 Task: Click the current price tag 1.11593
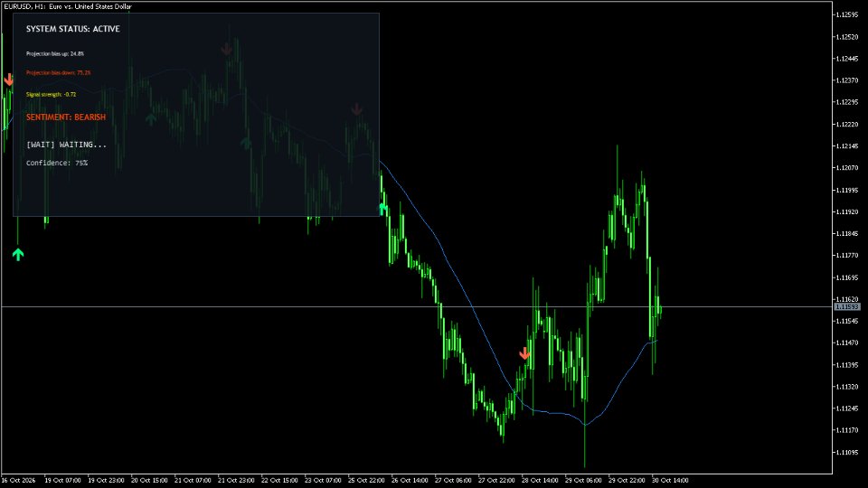pos(847,306)
